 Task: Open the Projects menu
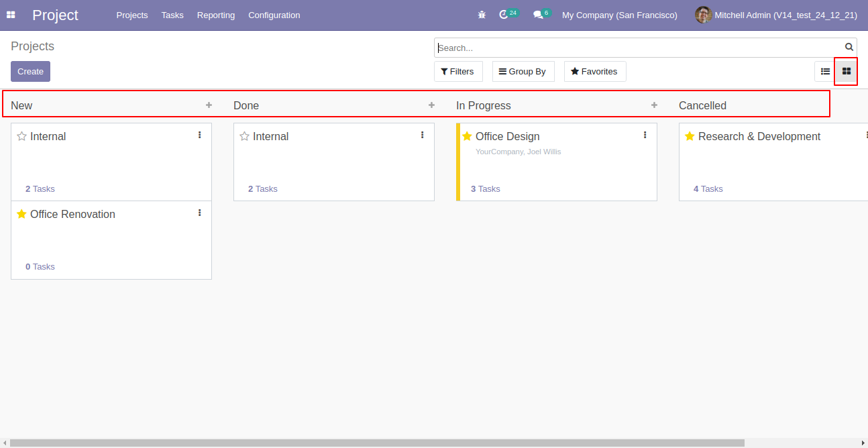(x=132, y=15)
